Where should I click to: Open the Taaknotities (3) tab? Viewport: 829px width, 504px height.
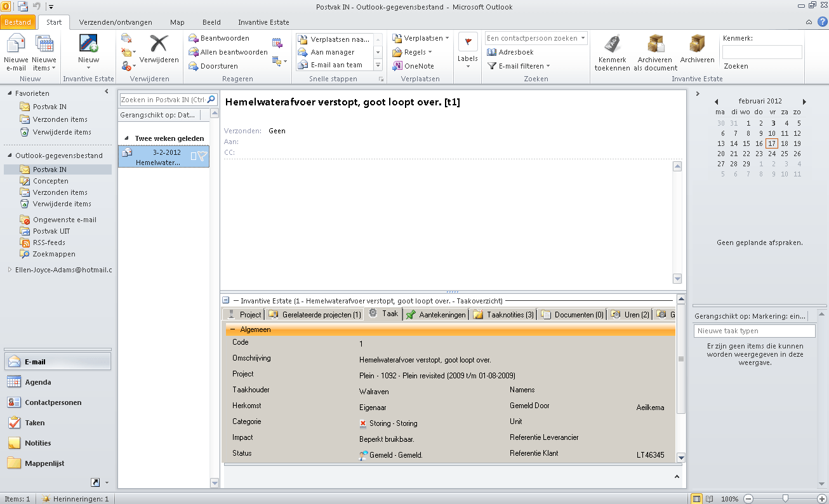click(503, 314)
